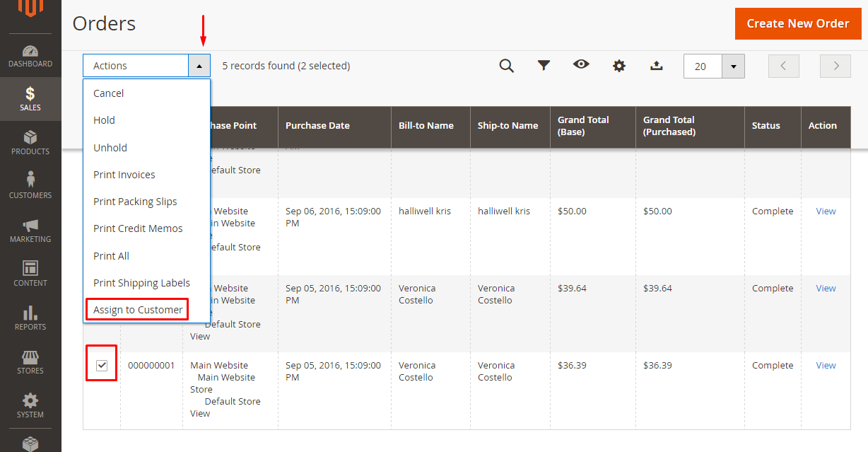Open the Marketing sidebar section
Screen dimensions: 868x452
(x=30, y=231)
